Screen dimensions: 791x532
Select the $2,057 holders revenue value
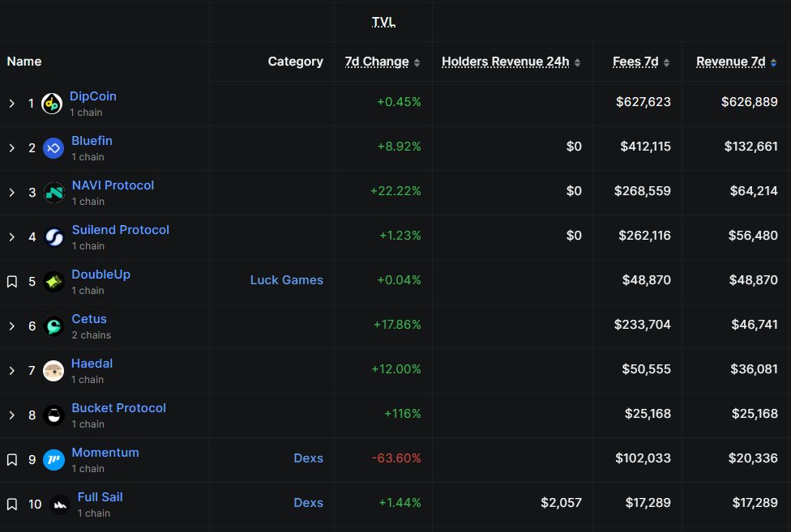pyautogui.click(x=561, y=503)
